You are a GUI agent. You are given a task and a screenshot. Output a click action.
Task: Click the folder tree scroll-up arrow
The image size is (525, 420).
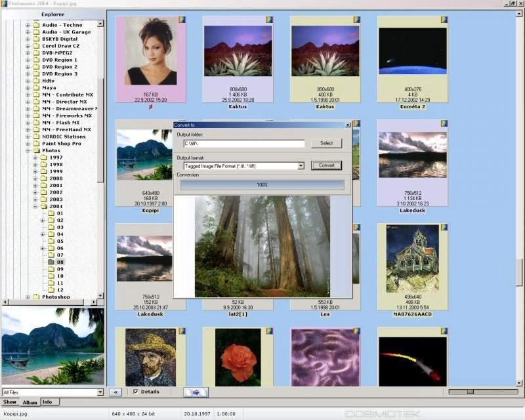(100, 24)
